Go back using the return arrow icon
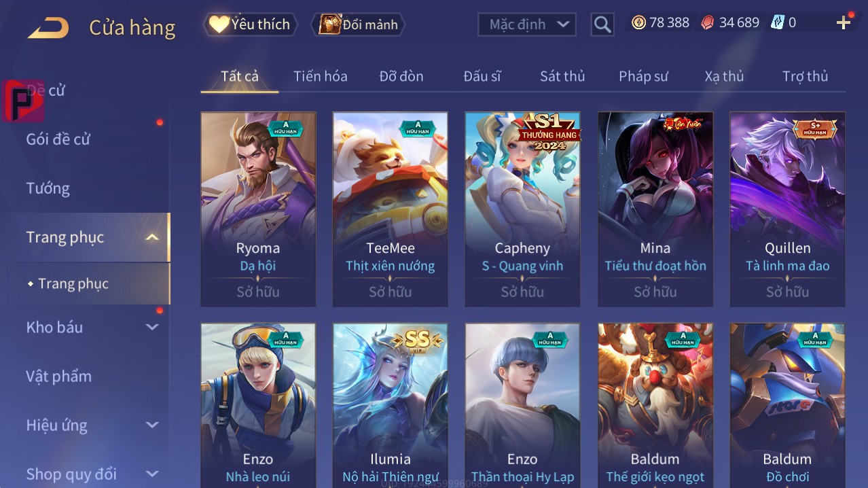 [x=48, y=28]
